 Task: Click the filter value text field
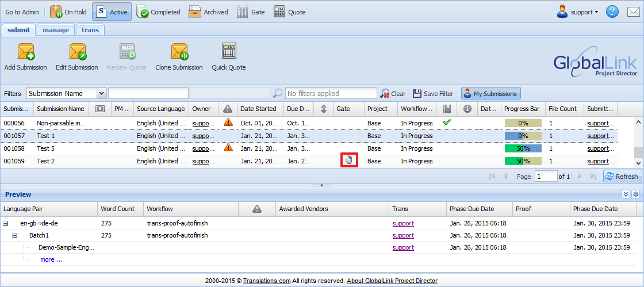coord(148,94)
